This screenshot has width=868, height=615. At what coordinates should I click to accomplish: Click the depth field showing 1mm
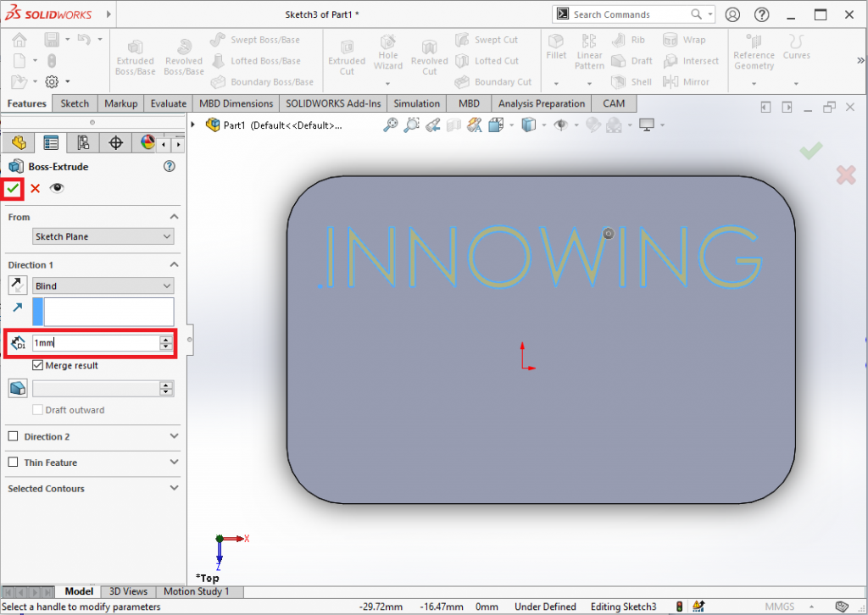(x=95, y=343)
